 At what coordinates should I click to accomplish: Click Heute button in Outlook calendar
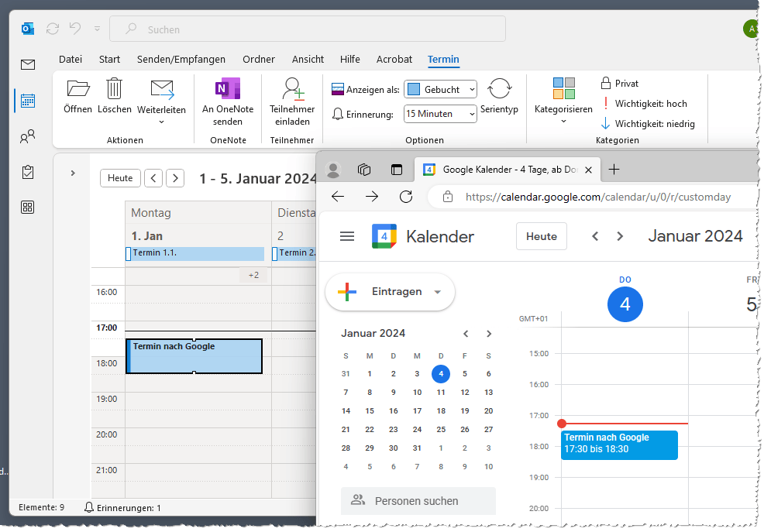[x=120, y=178]
